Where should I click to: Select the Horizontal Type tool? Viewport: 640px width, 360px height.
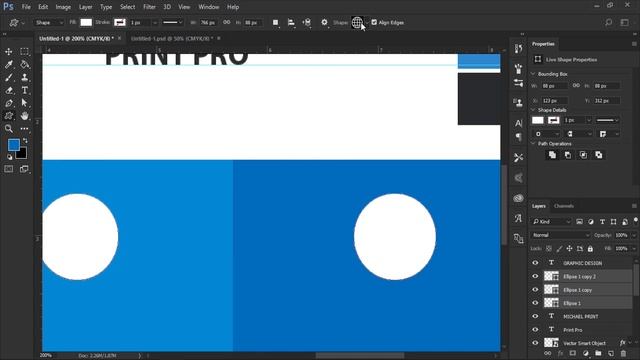[24, 90]
